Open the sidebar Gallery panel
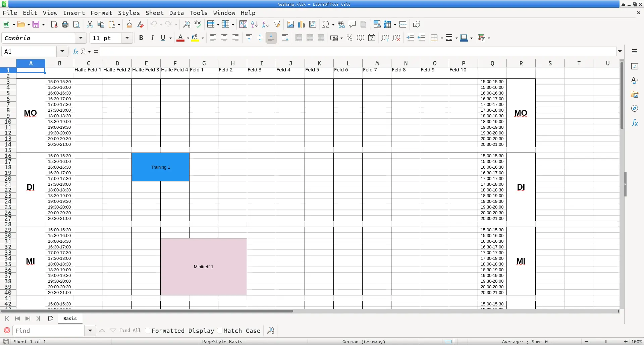Viewport: 644px width, 345px height. [x=635, y=95]
